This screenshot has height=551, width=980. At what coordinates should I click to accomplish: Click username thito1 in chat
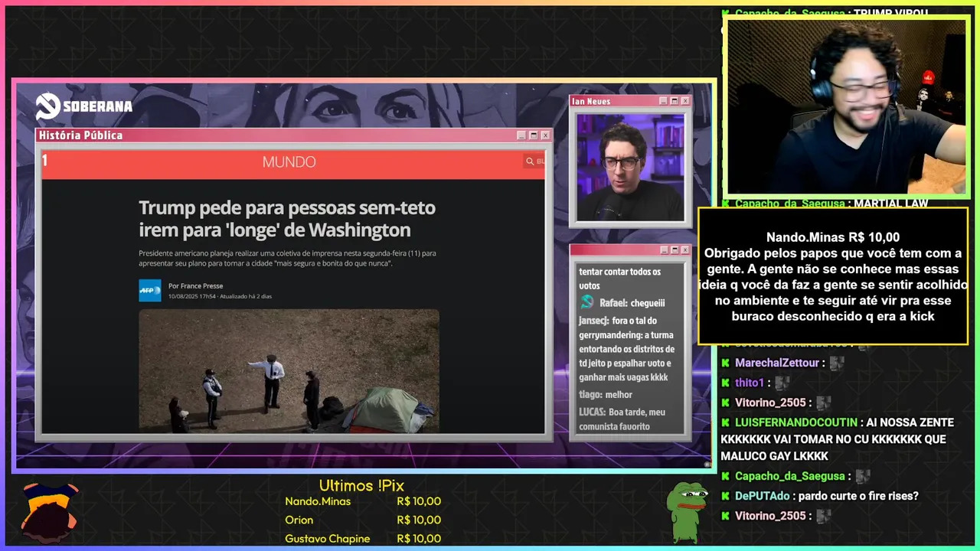coord(750,383)
